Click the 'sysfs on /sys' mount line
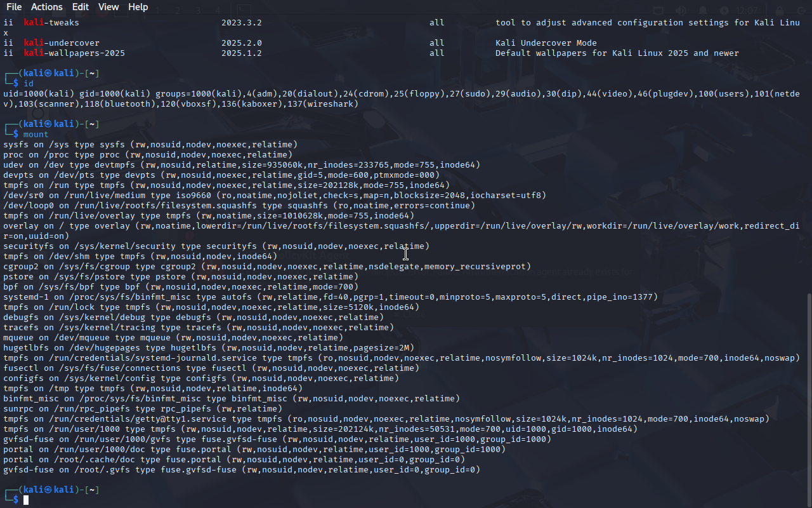Screen dimensions: 812x508 click(150, 145)
